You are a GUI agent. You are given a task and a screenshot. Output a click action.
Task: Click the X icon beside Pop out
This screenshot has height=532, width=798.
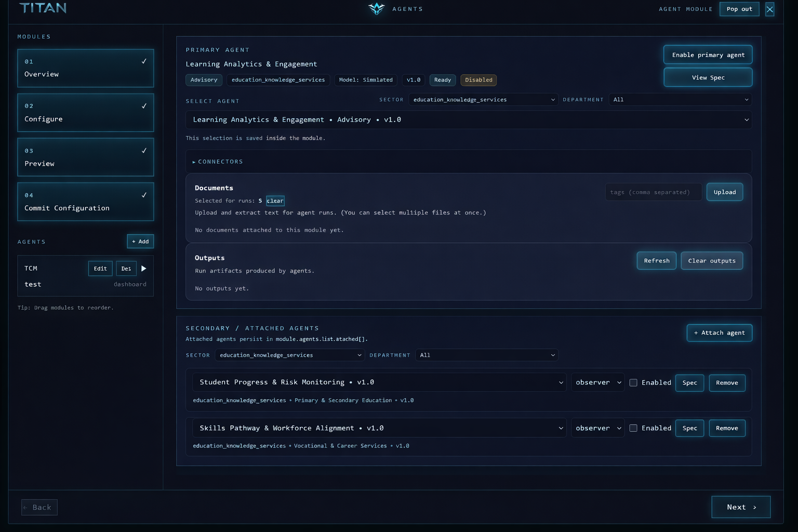(769, 9)
